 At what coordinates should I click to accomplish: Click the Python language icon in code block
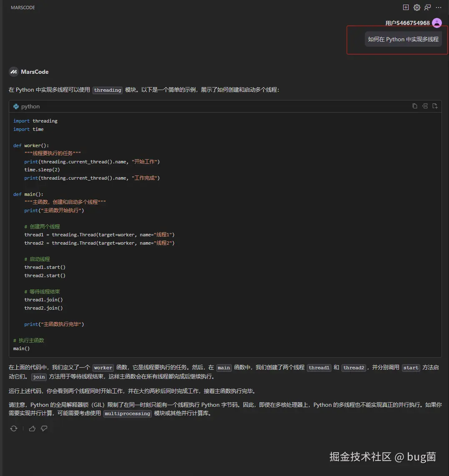[16, 106]
